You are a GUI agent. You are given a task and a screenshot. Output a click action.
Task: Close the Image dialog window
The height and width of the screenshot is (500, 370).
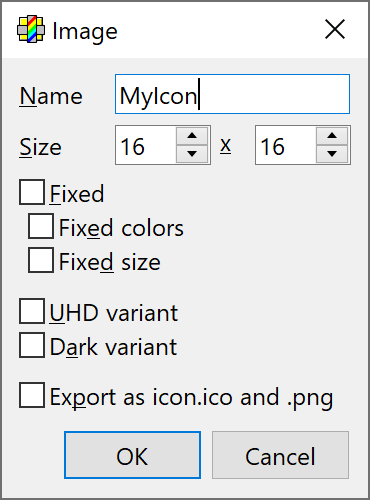(335, 29)
